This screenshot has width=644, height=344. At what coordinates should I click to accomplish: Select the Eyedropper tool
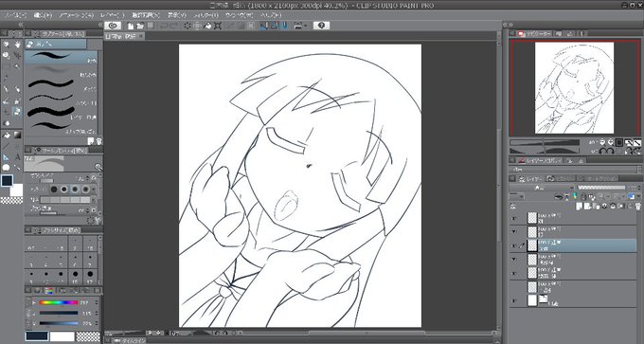[x=7, y=78]
